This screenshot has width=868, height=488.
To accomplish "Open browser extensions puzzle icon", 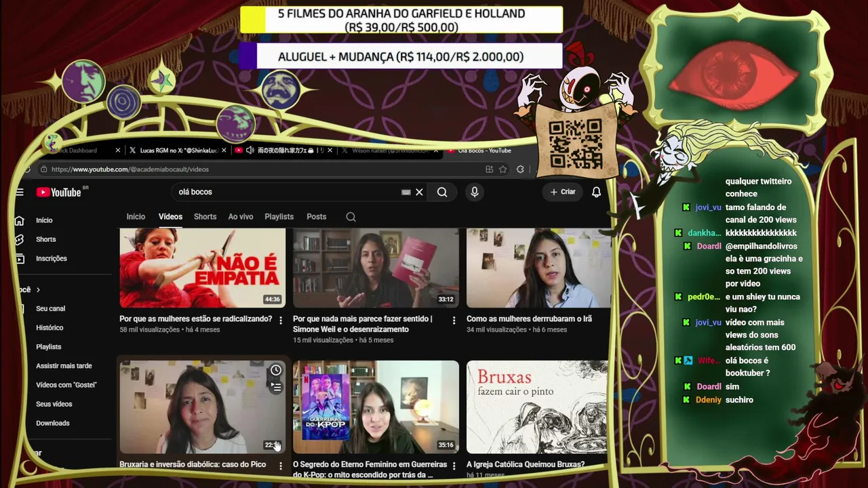I will (x=520, y=169).
